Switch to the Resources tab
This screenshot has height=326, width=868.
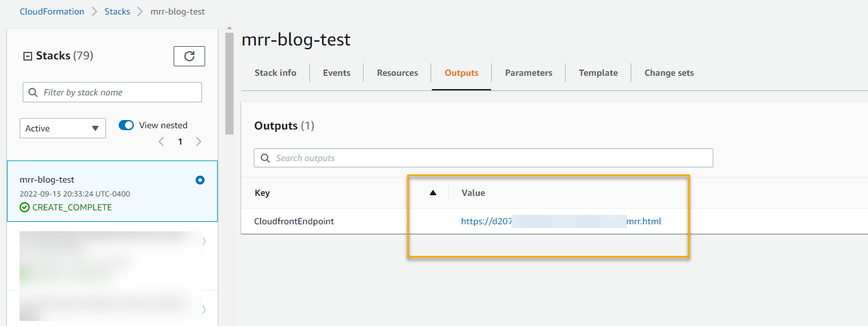click(x=397, y=73)
